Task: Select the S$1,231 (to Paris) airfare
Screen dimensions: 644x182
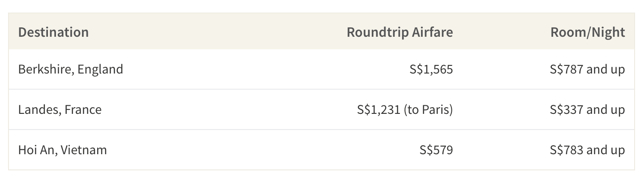Action: pos(404,109)
